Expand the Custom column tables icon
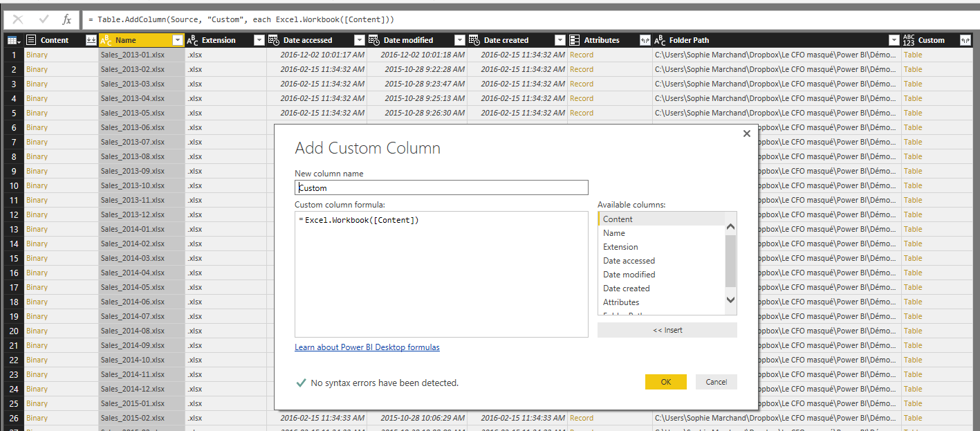 coord(965,40)
